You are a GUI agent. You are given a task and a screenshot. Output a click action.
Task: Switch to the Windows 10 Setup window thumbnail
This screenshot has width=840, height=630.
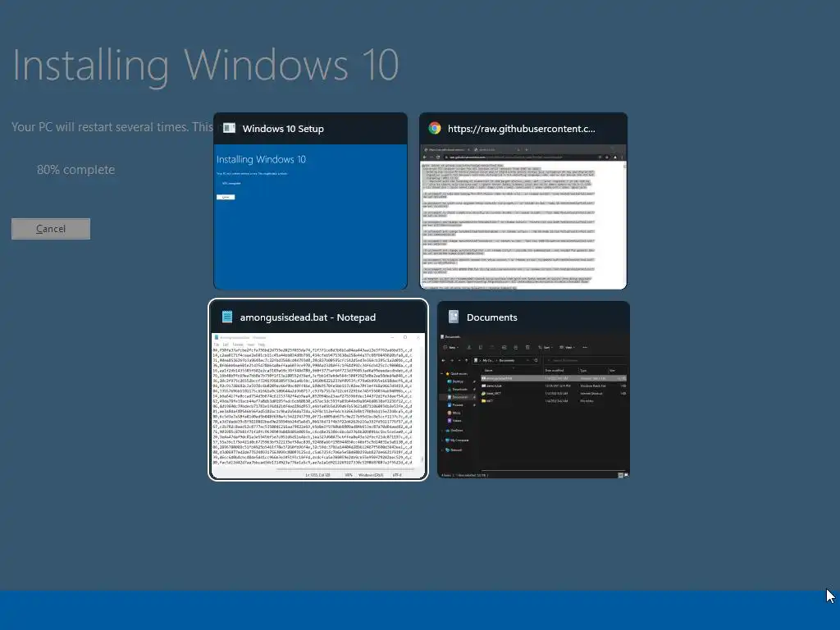[x=310, y=202]
